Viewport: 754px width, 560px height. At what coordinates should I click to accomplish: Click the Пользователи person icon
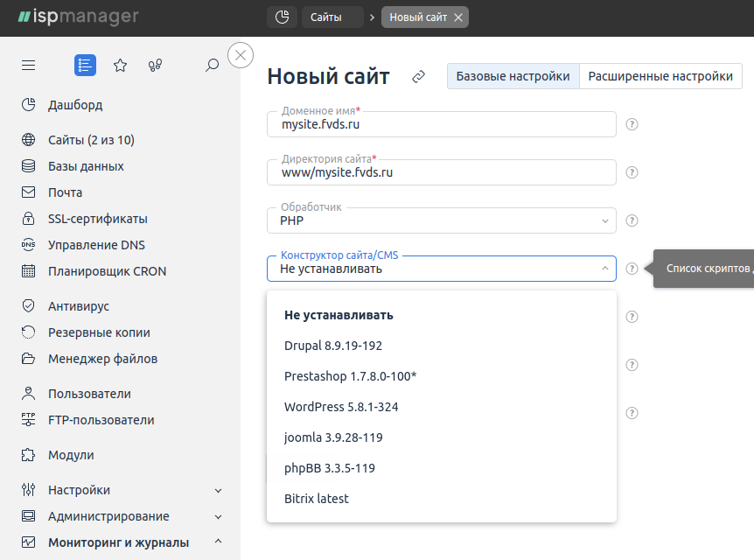(28, 394)
